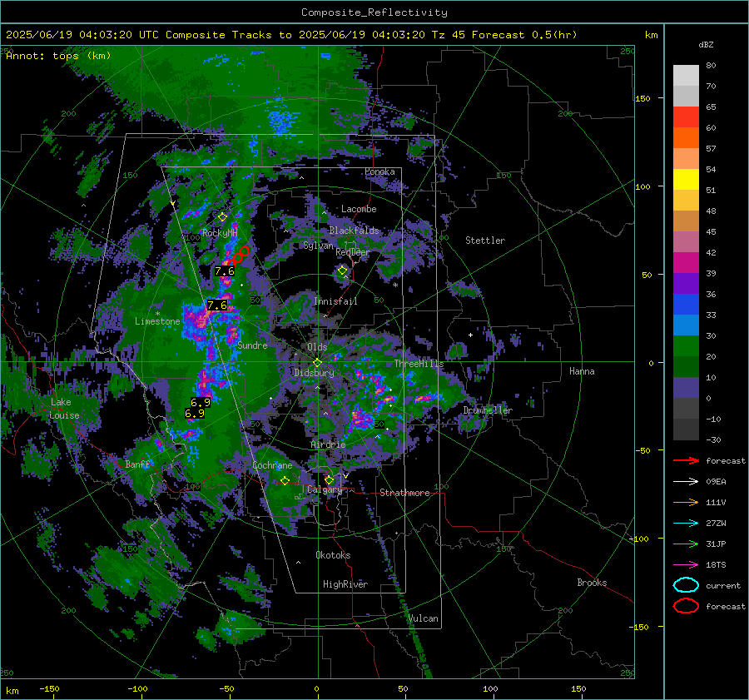The width and height of the screenshot is (749, 700).
Task: Click the 'Banff' label on the map
Action: 138,464
